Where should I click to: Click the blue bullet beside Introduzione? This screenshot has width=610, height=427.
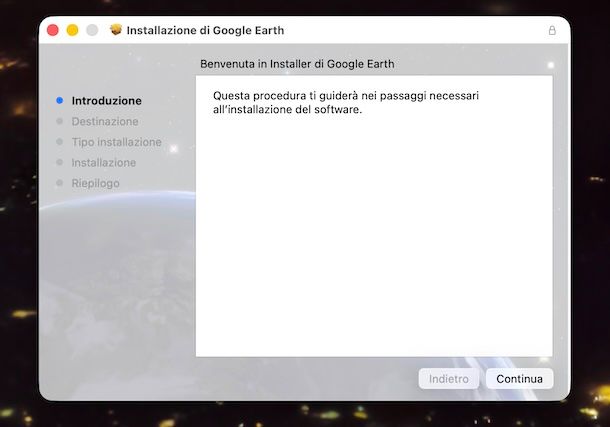(x=60, y=100)
